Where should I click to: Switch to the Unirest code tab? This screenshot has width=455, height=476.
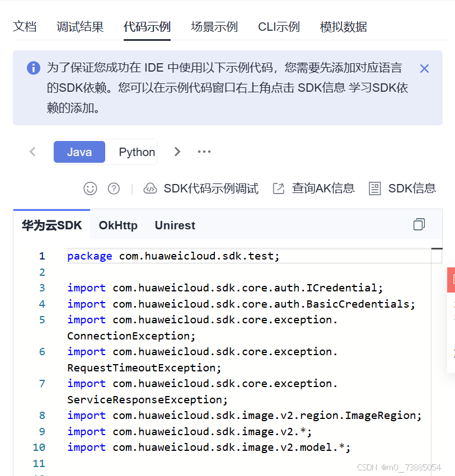(175, 225)
